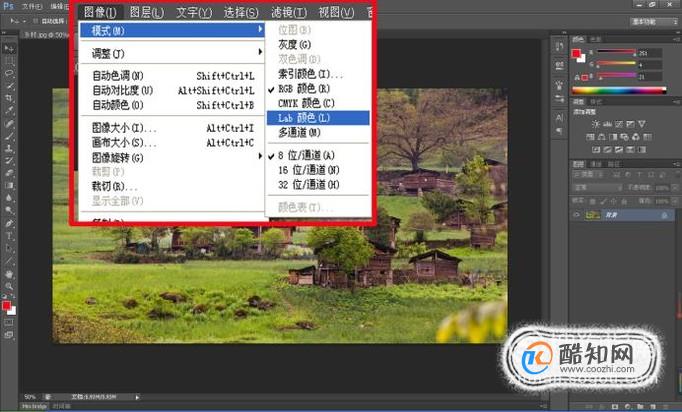Select the Lasso tool

point(9,74)
